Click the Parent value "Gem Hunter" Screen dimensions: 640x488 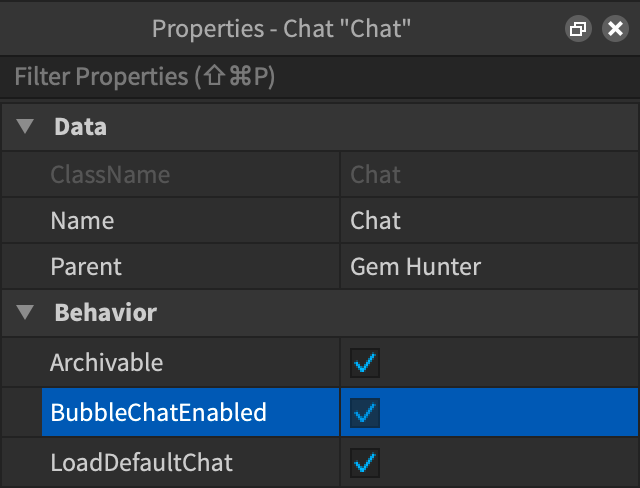416,267
